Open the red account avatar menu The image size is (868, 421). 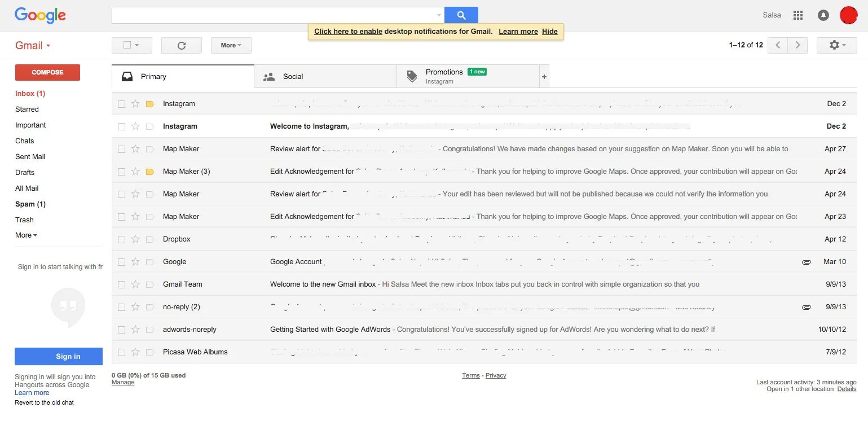pyautogui.click(x=848, y=15)
